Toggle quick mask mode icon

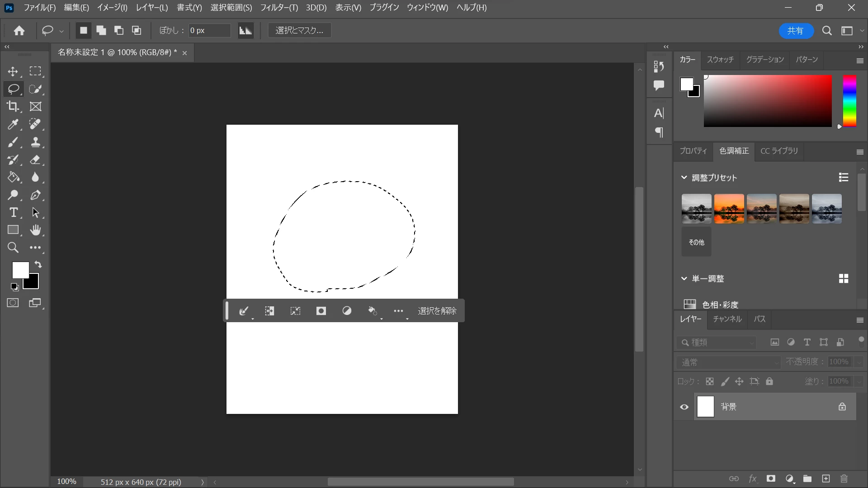13,303
